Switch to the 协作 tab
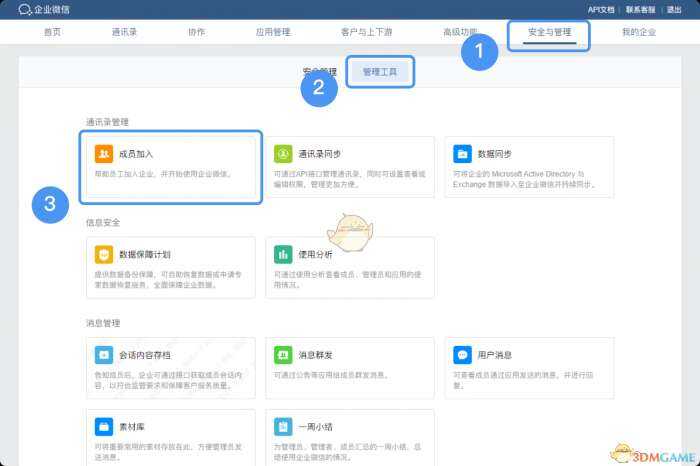The image size is (700, 466). pos(196,32)
